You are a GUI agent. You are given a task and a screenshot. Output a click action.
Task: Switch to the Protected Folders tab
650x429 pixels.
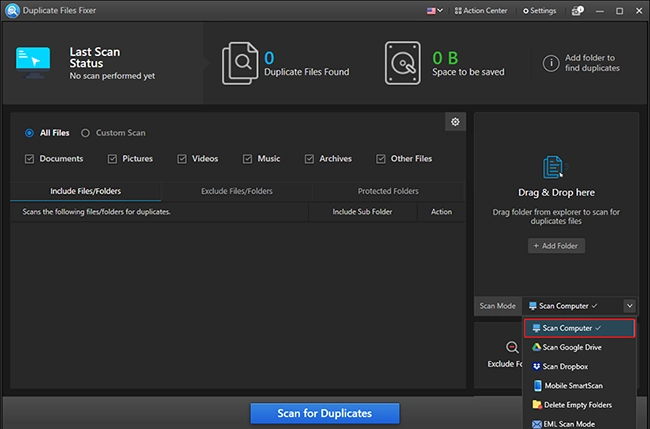[x=388, y=191]
